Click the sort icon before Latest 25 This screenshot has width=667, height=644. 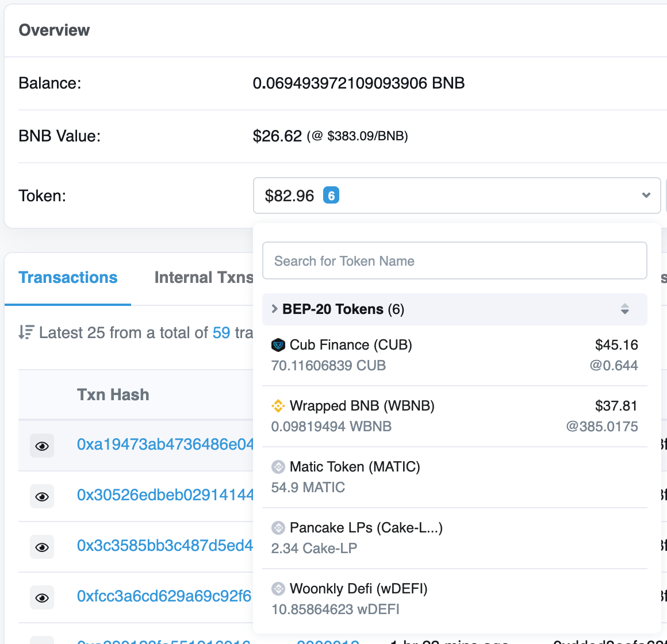click(x=26, y=332)
